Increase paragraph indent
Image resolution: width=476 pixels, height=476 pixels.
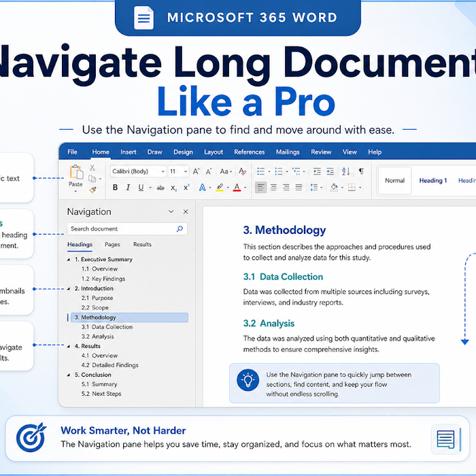[x=330, y=171]
